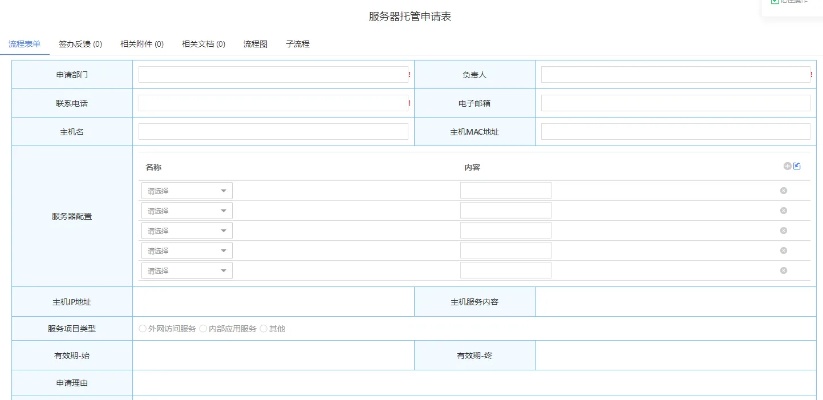Click into the 联系电话 field

click(x=273, y=103)
